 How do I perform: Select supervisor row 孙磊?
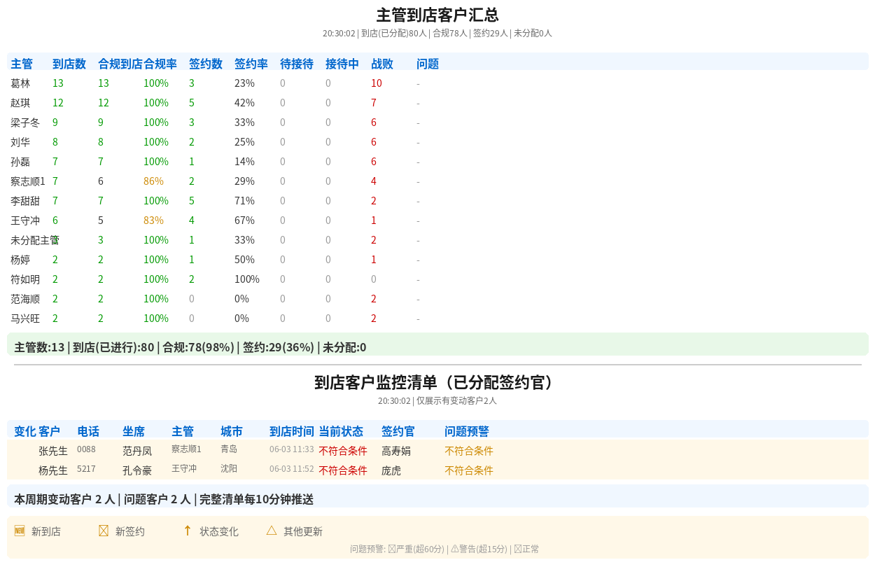(x=437, y=162)
